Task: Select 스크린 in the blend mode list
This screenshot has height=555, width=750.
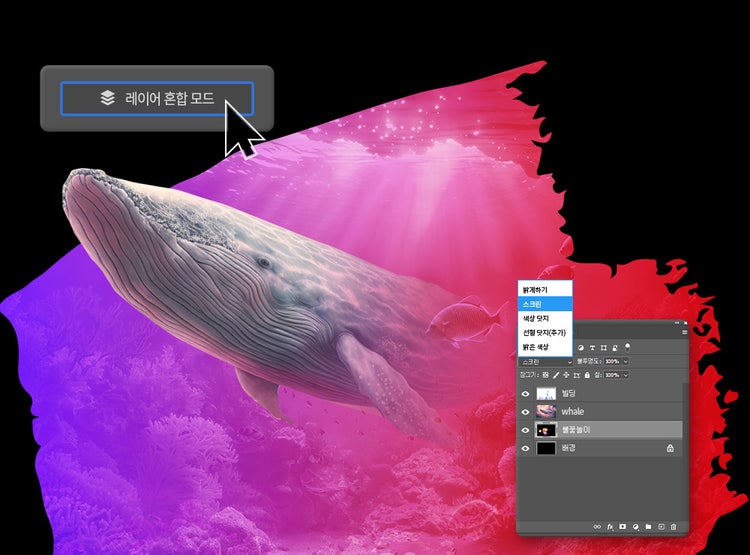Action: 545,304
